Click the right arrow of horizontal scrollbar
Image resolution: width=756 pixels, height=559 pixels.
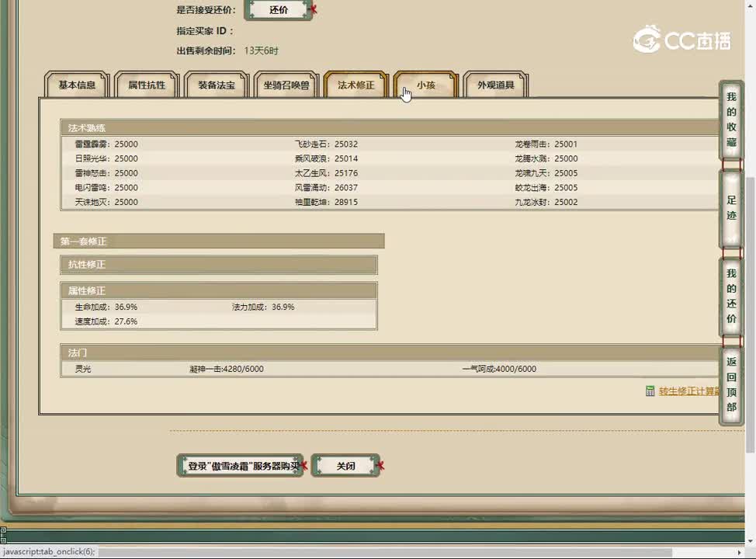[740, 552]
